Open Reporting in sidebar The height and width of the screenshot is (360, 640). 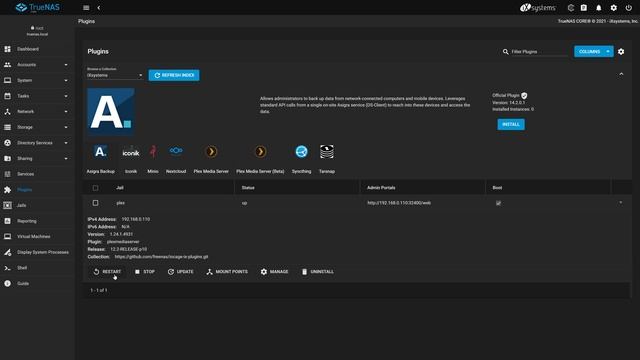pyautogui.click(x=38, y=221)
